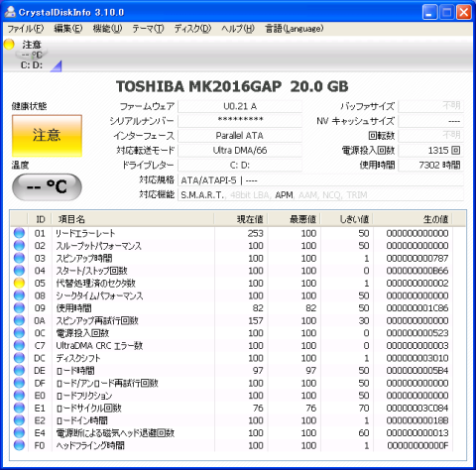The image size is (476, 470).
Task: Click the serial number field
Action: click(240, 121)
